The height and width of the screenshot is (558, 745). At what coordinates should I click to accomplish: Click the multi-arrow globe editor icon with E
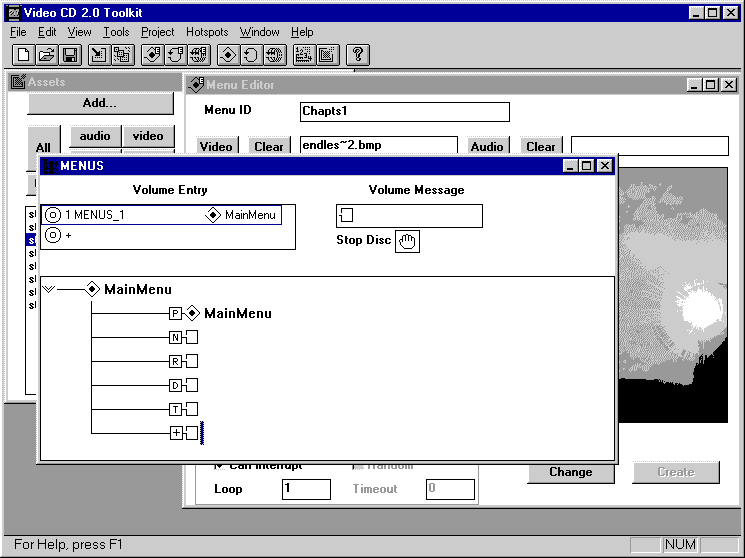(x=200, y=55)
